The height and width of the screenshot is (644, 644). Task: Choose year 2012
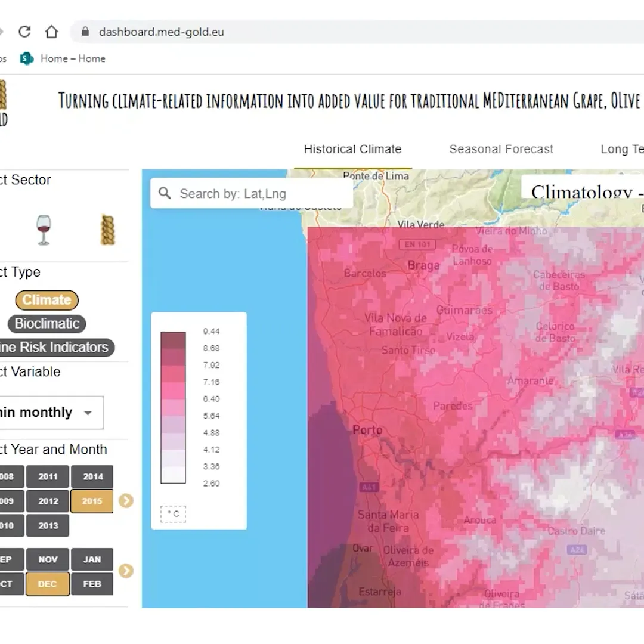point(48,501)
